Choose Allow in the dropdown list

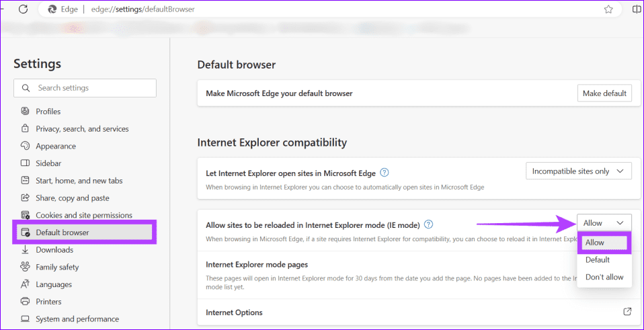tap(604, 243)
